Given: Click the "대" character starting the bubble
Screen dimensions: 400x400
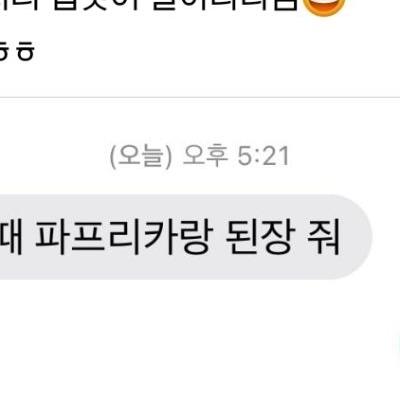Looking at the screenshot, I should tap(11, 237).
